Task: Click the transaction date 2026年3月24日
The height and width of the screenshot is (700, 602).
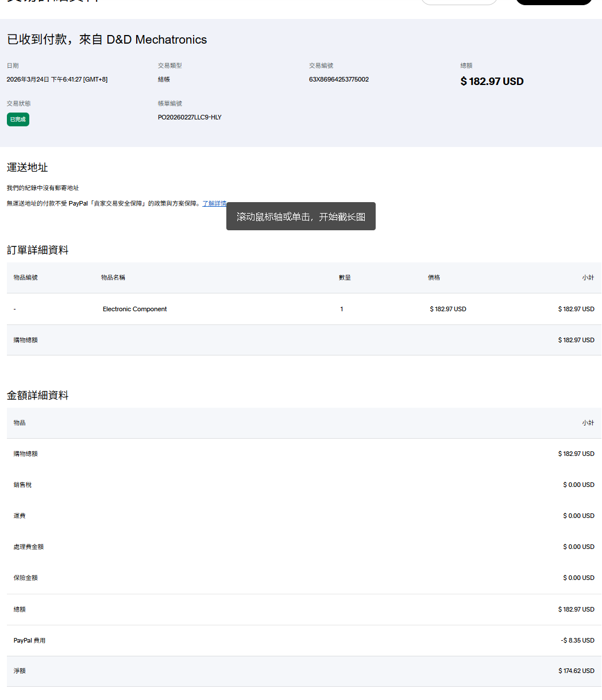Action: (57, 79)
